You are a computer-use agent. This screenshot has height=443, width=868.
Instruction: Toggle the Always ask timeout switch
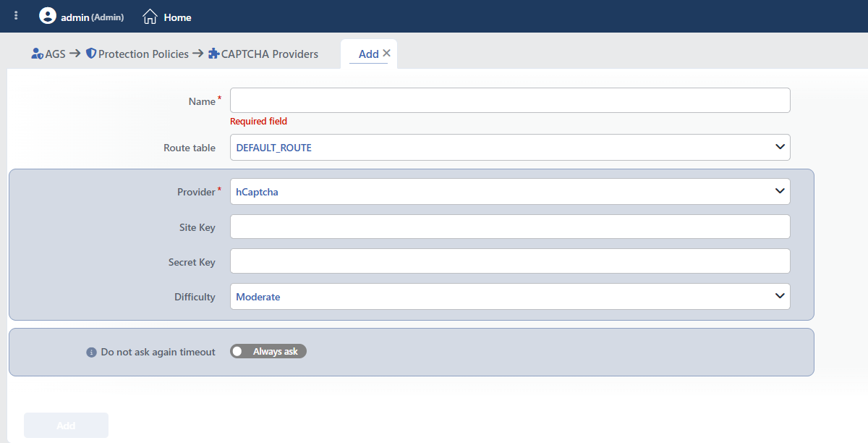[x=268, y=351]
